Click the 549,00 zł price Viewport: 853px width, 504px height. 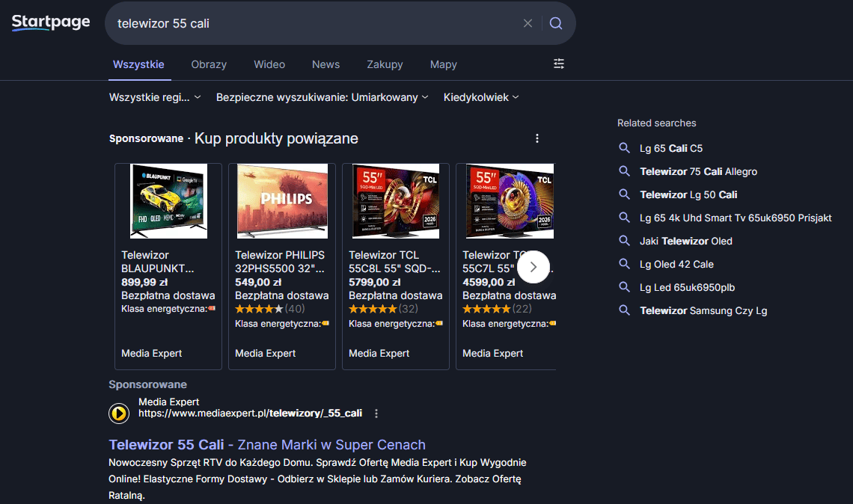[x=258, y=282]
